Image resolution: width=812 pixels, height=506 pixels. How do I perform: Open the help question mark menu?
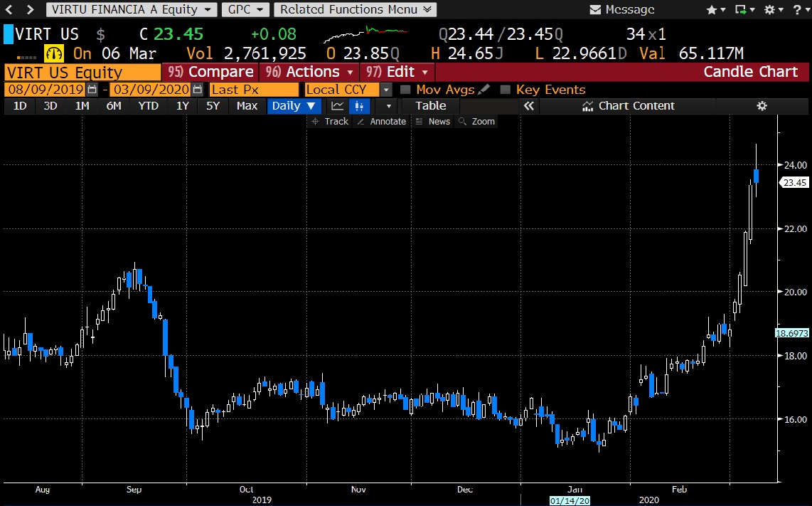tap(800, 10)
